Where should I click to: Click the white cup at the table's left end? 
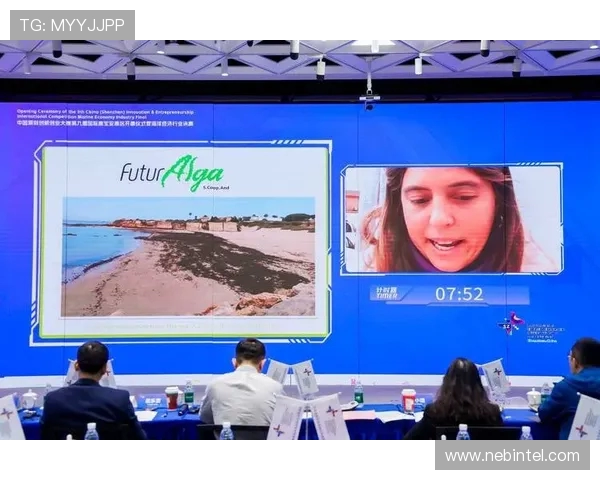pos(30,399)
